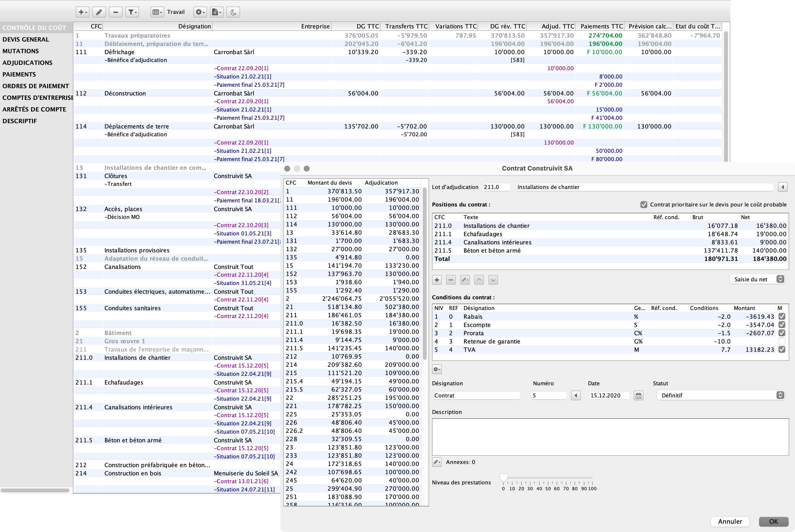
Task: Click the sidebar horizontal scrollbar
Action: pos(35,490)
